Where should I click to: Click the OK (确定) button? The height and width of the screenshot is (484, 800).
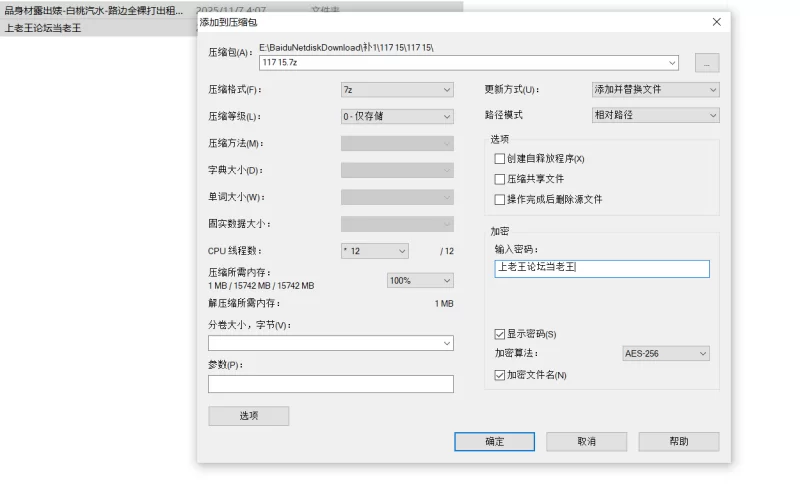494,442
